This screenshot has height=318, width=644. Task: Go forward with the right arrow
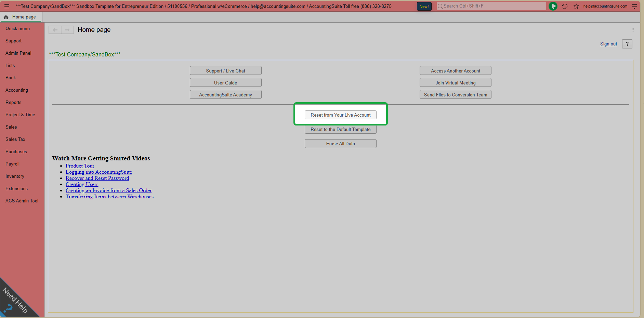coord(67,30)
